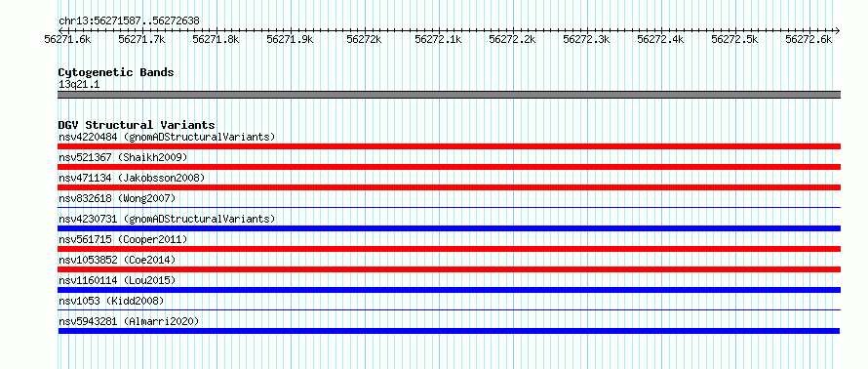This screenshot has width=868, height=369.
Task: Click the 56272k ruler tick label
Action: coord(364,40)
